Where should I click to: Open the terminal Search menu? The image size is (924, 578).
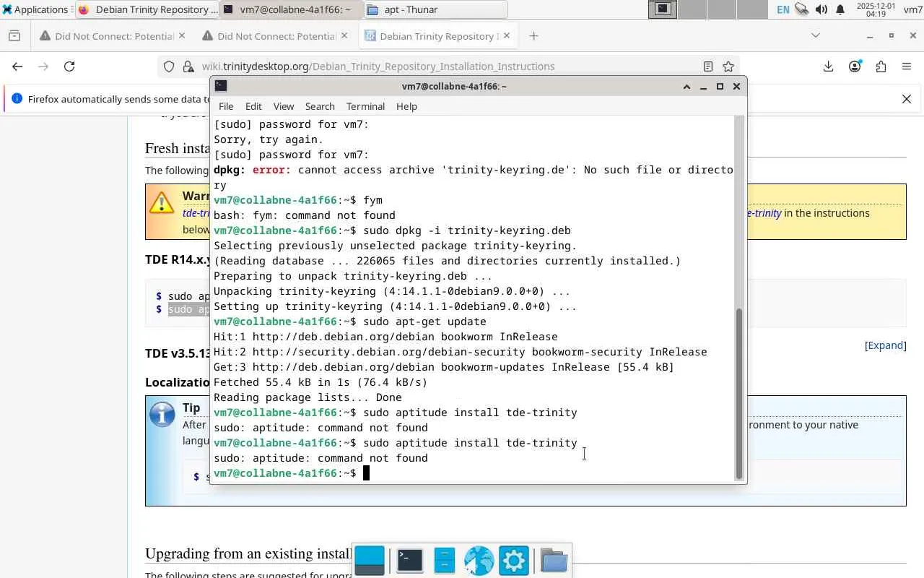[x=320, y=106]
